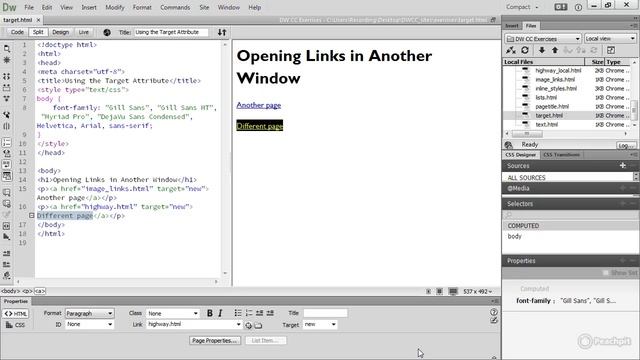
Task: Open the Commands menu
Action: pos(175,7)
